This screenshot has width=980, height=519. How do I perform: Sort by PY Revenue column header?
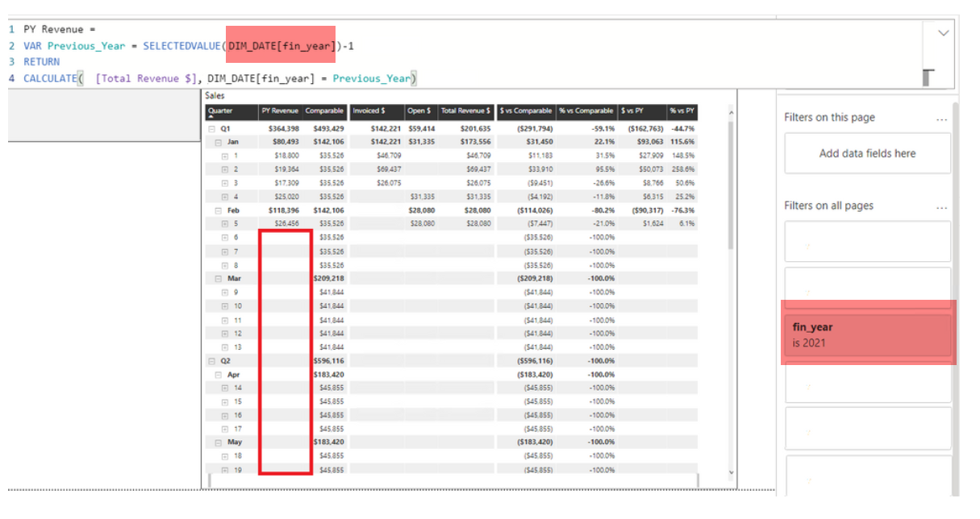(280, 111)
